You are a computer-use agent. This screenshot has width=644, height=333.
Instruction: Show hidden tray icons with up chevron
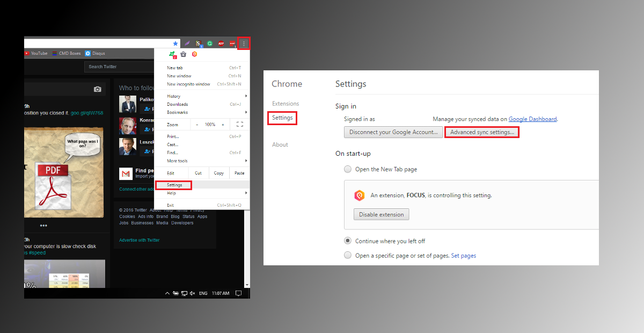pos(167,293)
